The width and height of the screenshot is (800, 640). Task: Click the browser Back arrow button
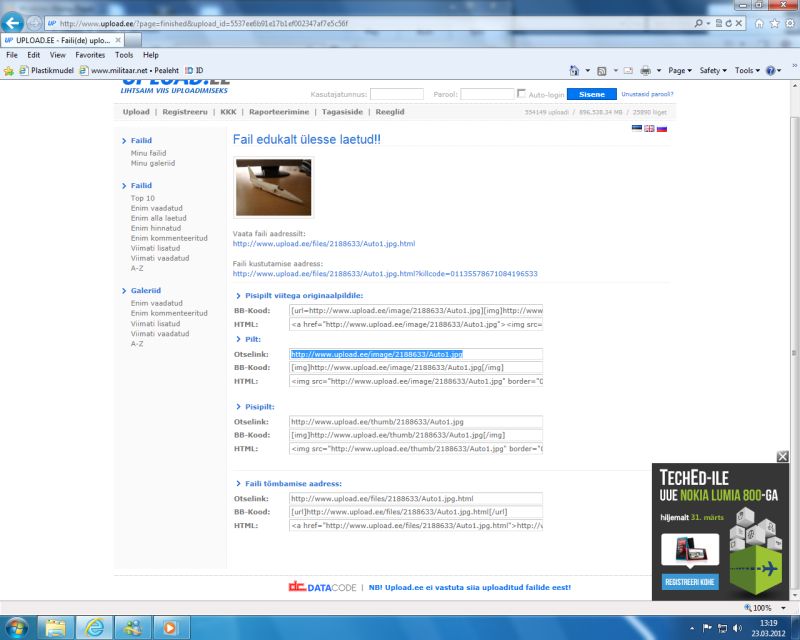coord(14,21)
